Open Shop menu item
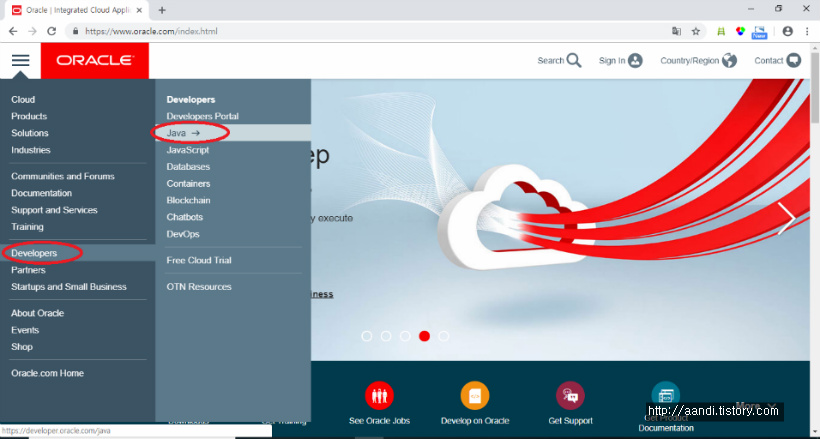Image resolution: width=820 pixels, height=439 pixels. (x=22, y=346)
